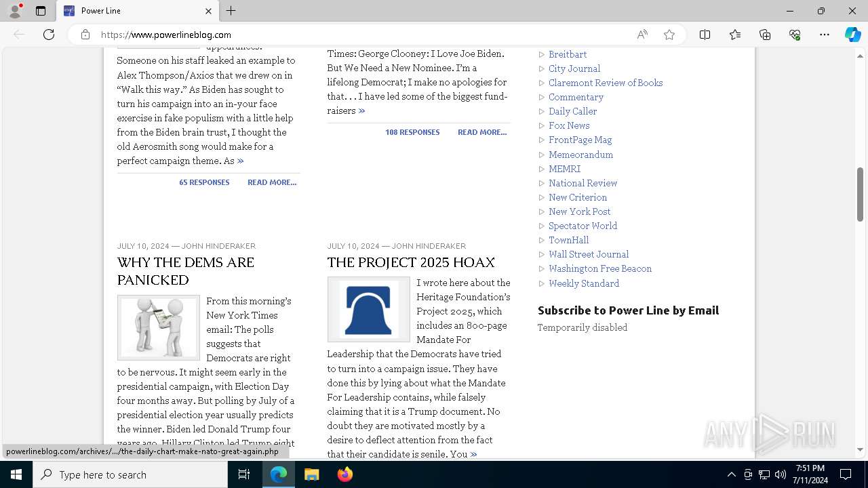
Task: Open Wall Street Journal sidebar link
Action: 589,254
